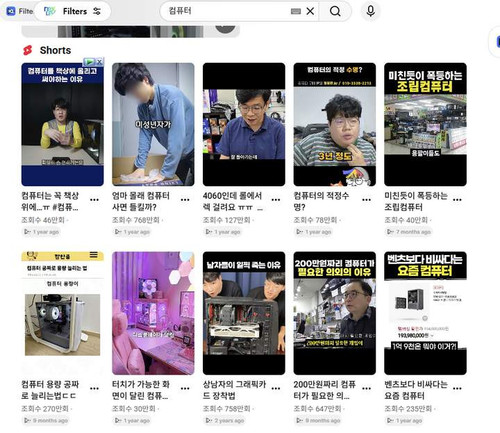500x433 pixels.
Task: Click the 2 years ago date badge
Action: coord(225,421)
